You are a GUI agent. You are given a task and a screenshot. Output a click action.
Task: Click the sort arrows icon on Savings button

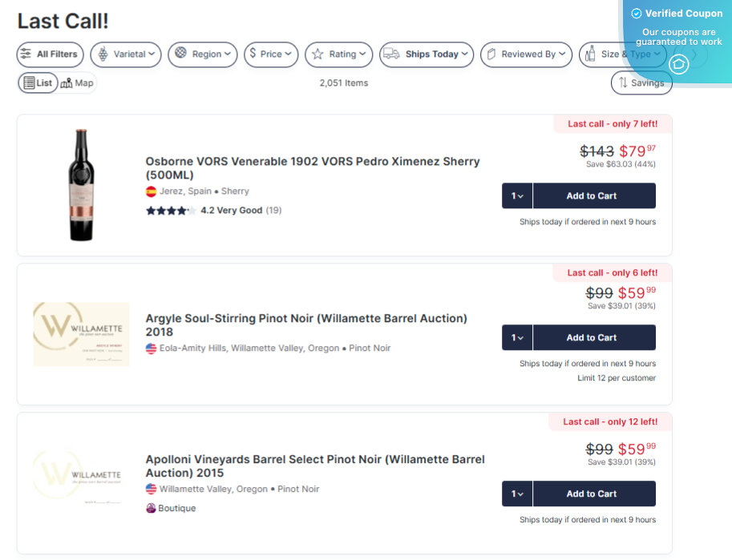(625, 83)
